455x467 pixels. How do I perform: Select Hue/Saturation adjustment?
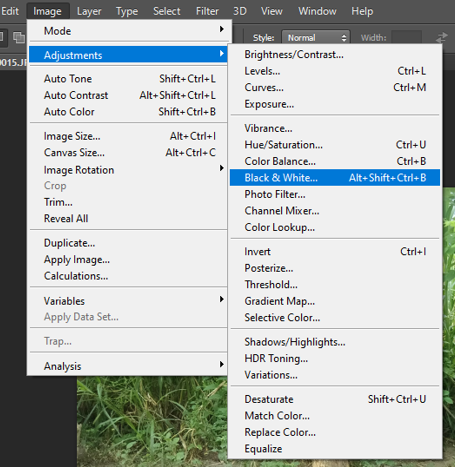point(335,145)
